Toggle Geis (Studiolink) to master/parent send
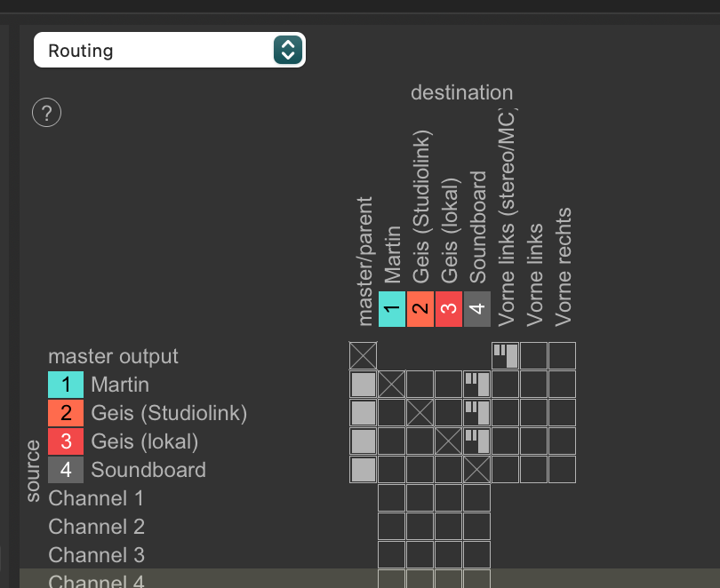Image resolution: width=720 pixels, height=588 pixels. coord(363,413)
